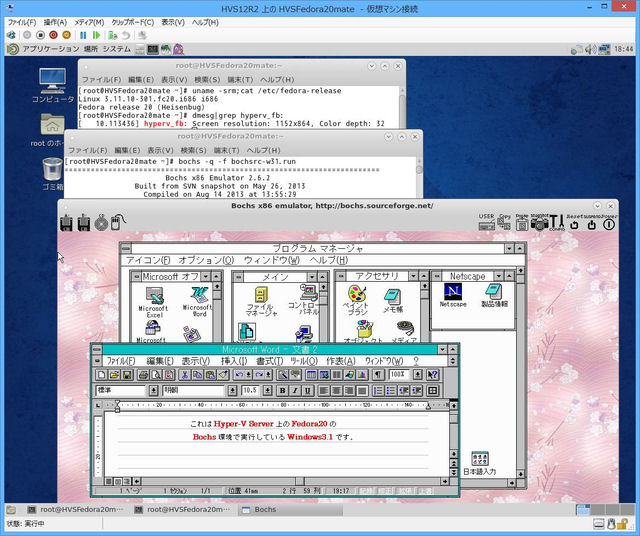Image resolution: width=640 pixels, height=536 pixels.
Task: Toggle Italic formatting in Word
Action: click(x=295, y=391)
